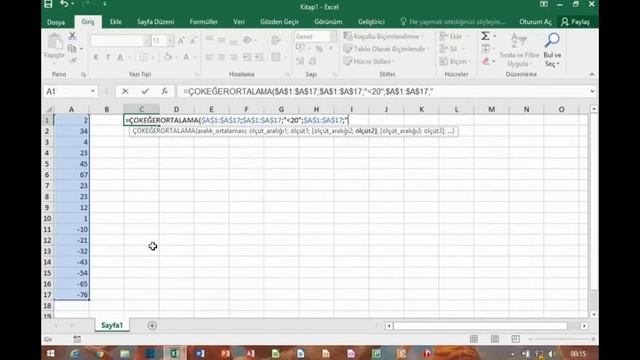Open Insert Function with the fx icon
640x360 pixels.
[x=164, y=91]
